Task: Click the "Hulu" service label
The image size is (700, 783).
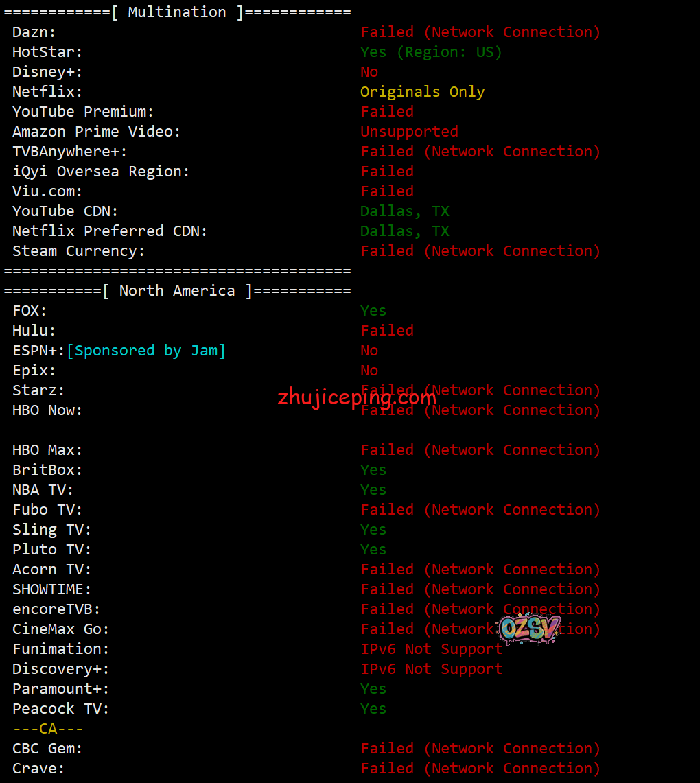Action: (x=34, y=331)
